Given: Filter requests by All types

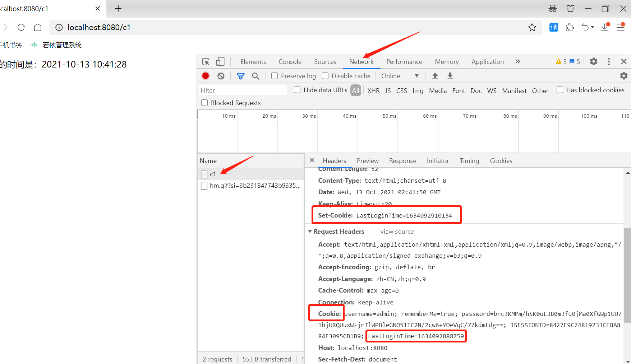Looking at the screenshot, I should tap(356, 90).
